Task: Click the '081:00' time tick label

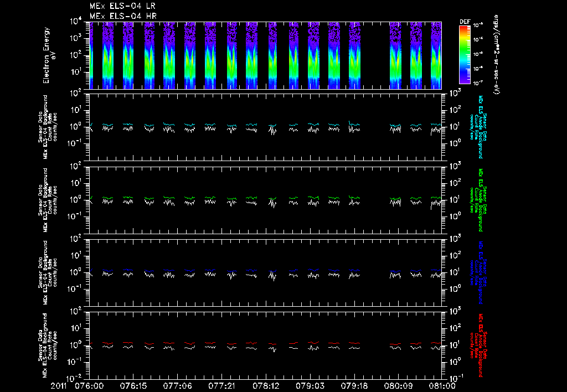Action: click(442, 386)
